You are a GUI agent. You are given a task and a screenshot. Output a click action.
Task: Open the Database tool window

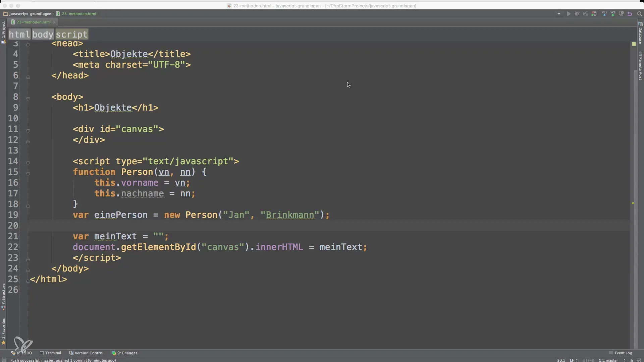tap(640, 33)
